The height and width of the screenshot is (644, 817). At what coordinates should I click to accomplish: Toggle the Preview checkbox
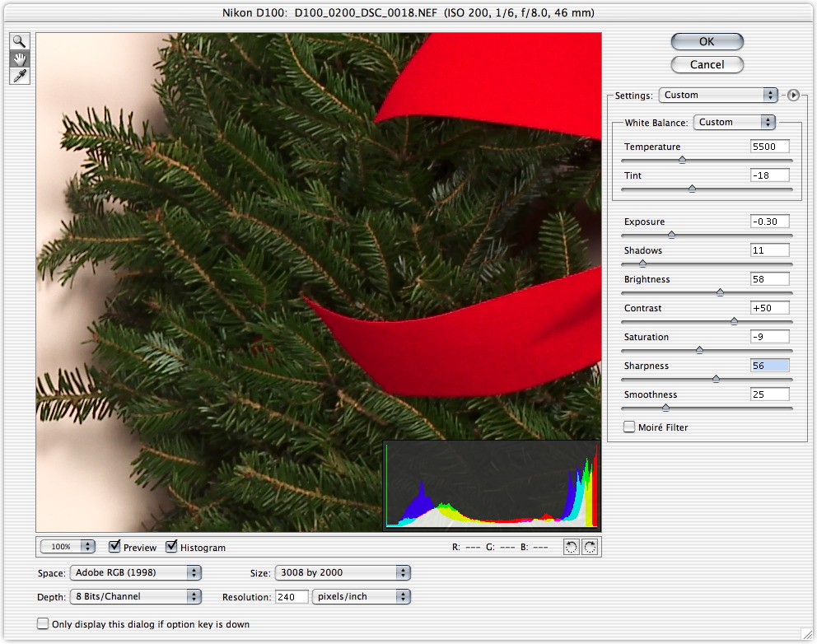(x=115, y=547)
